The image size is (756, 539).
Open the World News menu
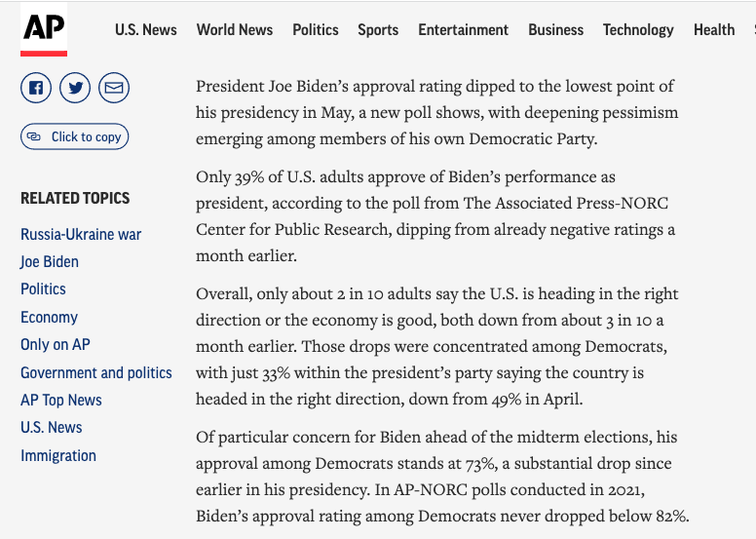[235, 29]
